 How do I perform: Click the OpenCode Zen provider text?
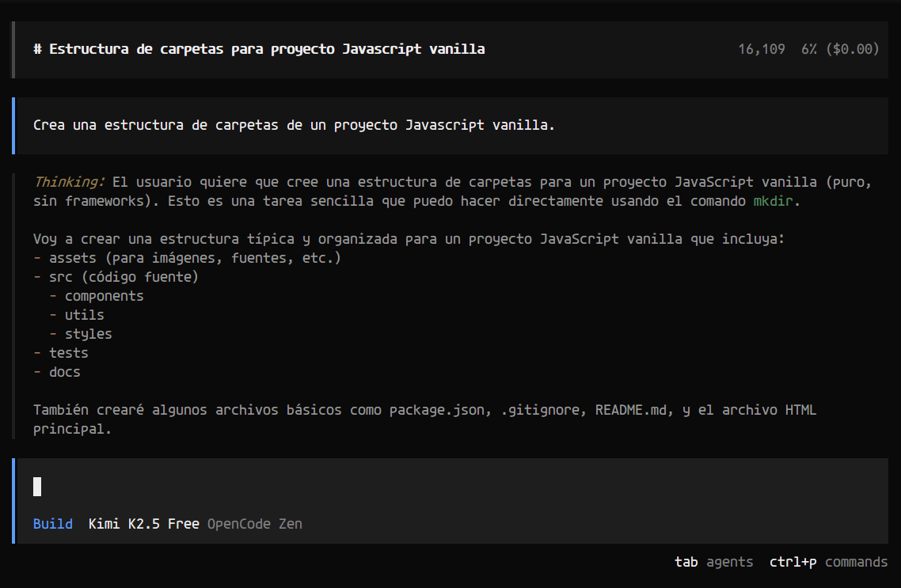[x=254, y=524]
